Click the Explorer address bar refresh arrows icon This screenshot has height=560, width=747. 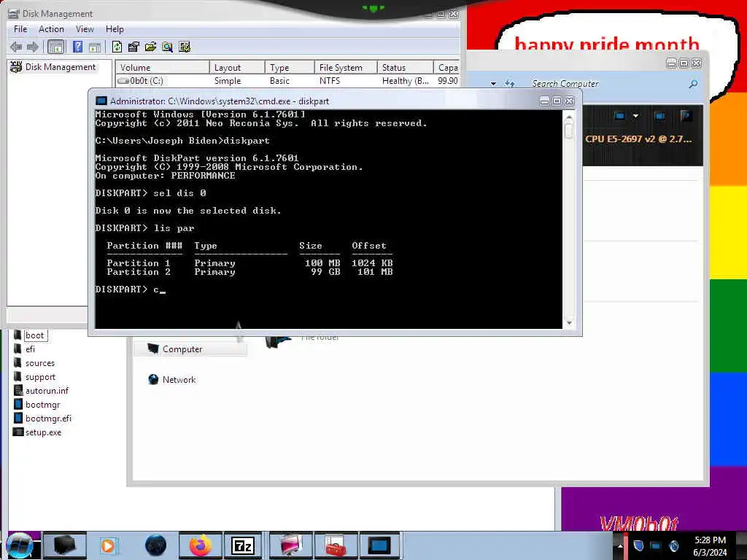[x=510, y=84]
